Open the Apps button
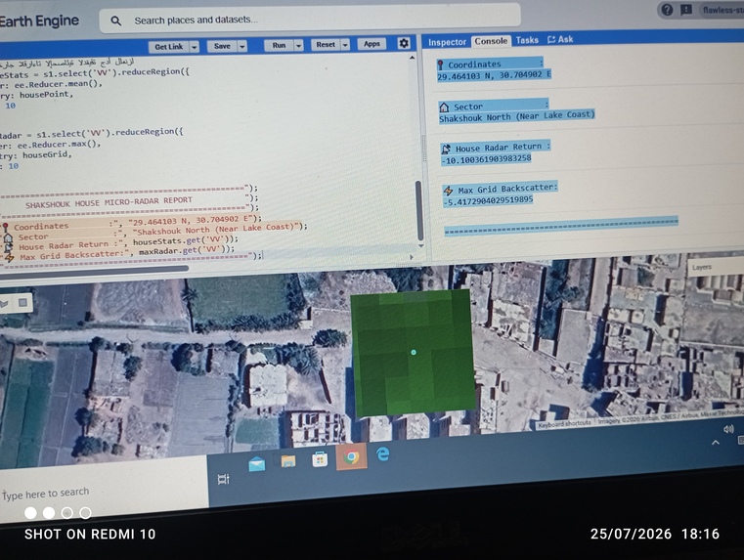Image resolution: width=744 pixels, height=560 pixels. click(x=372, y=44)
